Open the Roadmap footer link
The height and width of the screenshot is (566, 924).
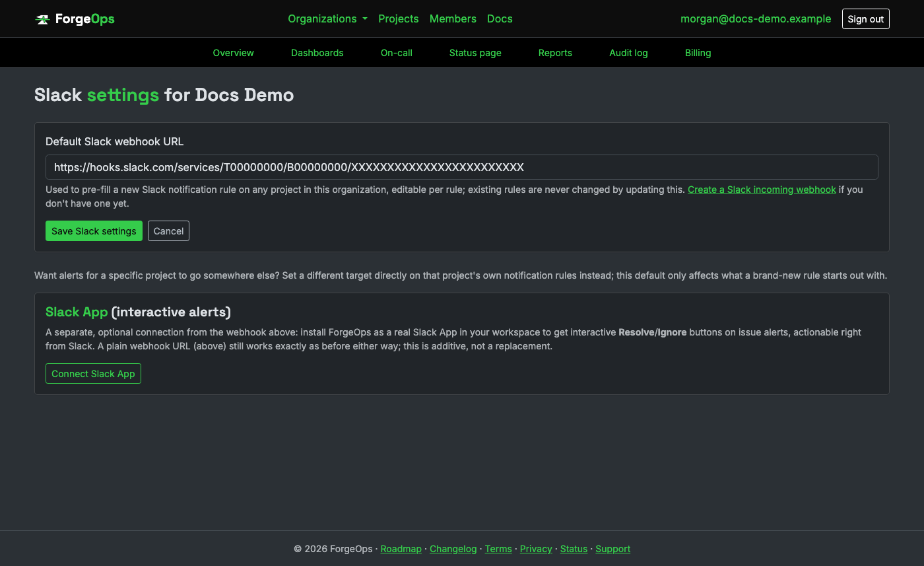(401, 549)
